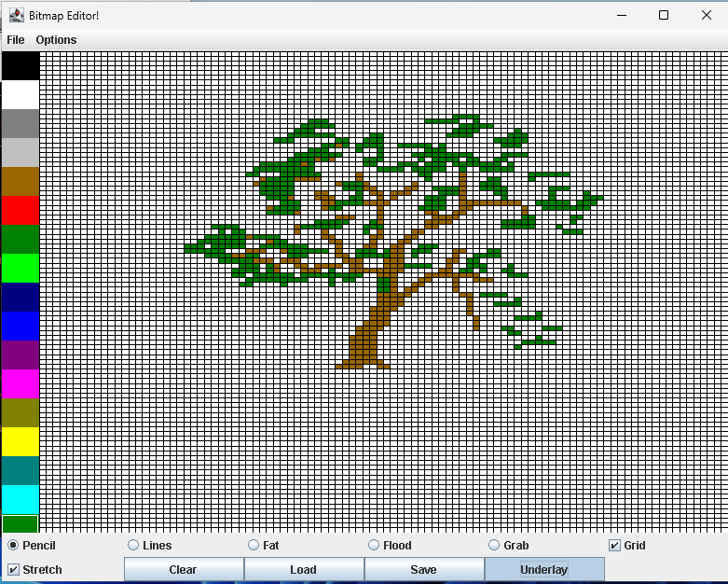This screenshot has width=728, height=584.
Task: Click the Bitmap Editor title bar icon
Action: pos(17,15)
